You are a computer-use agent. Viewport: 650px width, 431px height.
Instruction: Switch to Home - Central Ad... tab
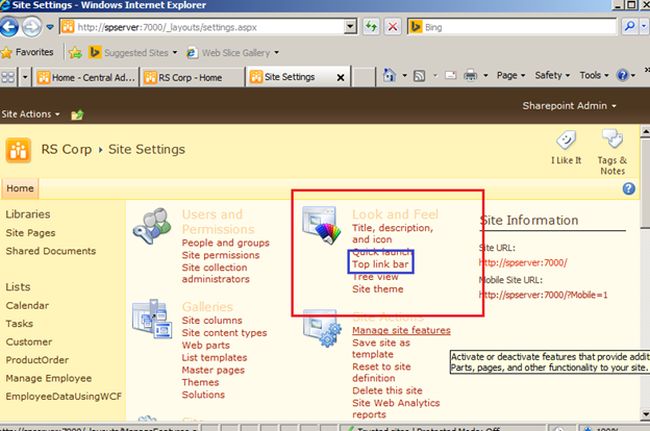[x=86, y=77]
